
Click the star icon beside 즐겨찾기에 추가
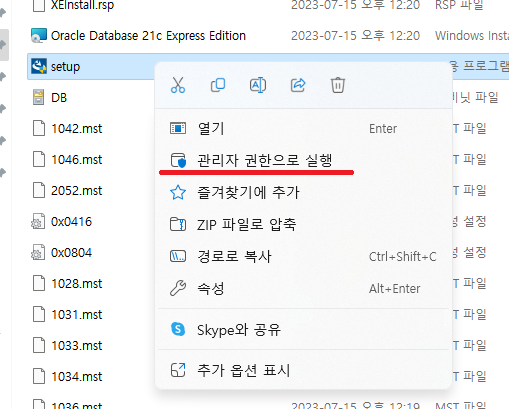178,192
